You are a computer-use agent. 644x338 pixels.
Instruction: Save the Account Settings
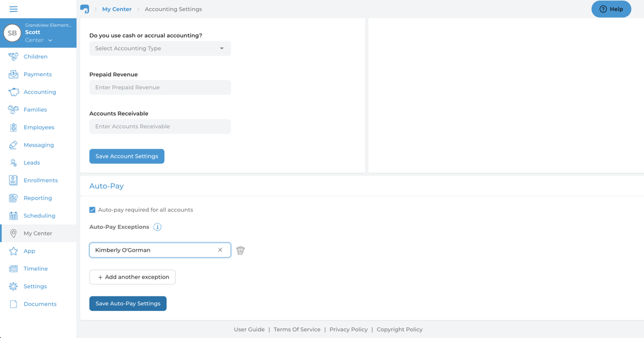127,156
